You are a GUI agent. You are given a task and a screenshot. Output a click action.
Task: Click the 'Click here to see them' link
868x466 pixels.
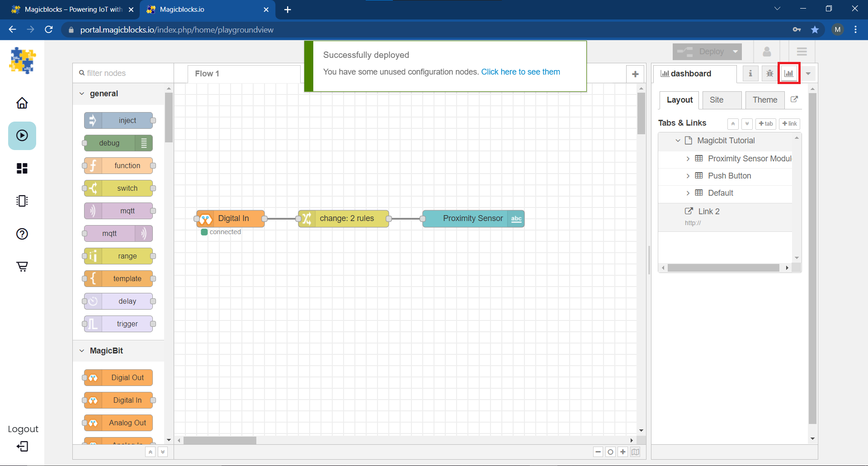(520, 72)
